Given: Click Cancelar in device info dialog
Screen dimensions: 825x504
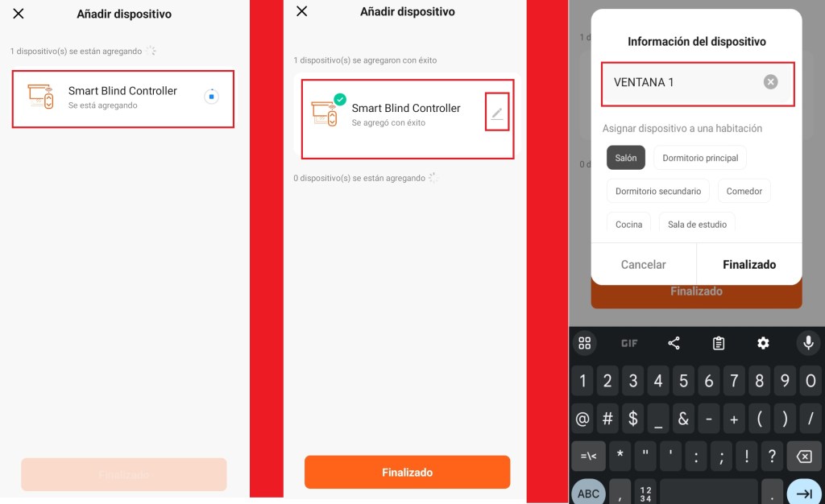Looking at the screenshot, I should click(x=644, y=264).
